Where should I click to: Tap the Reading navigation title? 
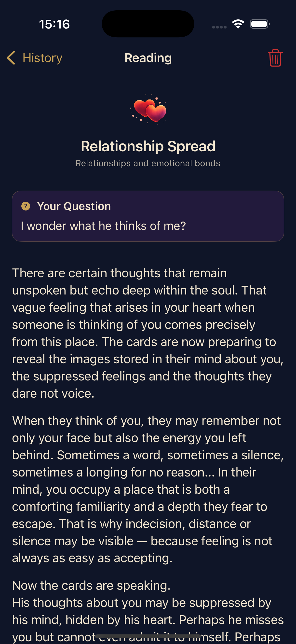148,58
